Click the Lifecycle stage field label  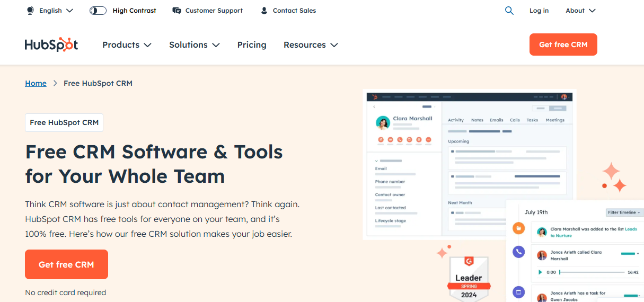tap(391, 220)
